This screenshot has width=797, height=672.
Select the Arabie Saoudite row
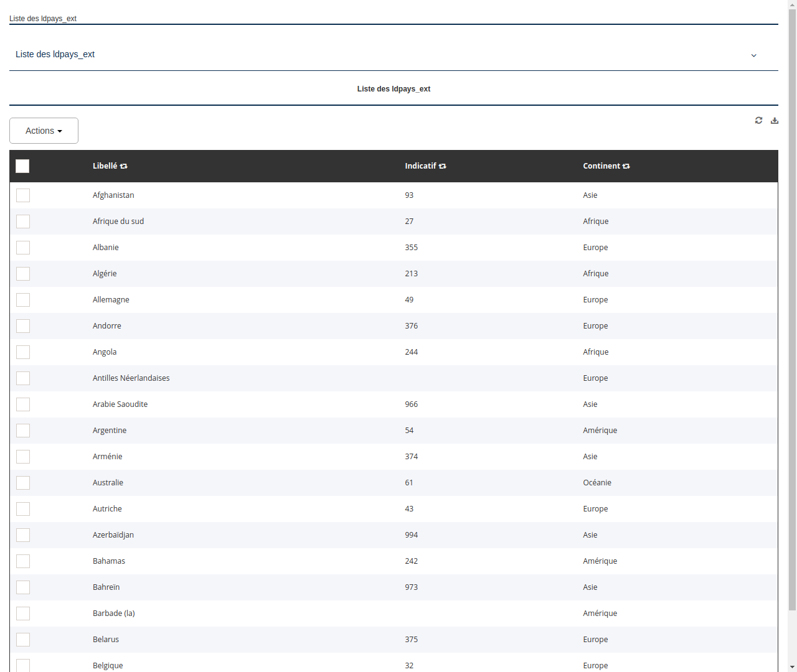coord(120,404)
